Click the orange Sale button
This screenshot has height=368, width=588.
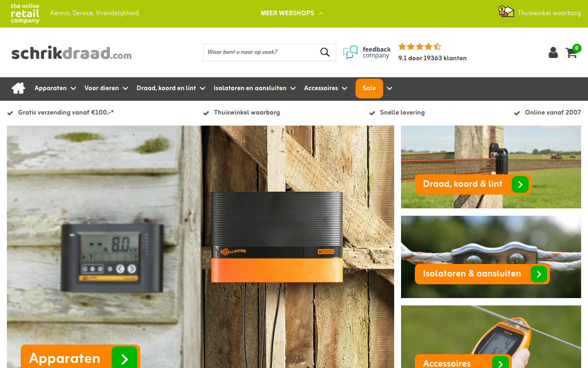(369, 88)
